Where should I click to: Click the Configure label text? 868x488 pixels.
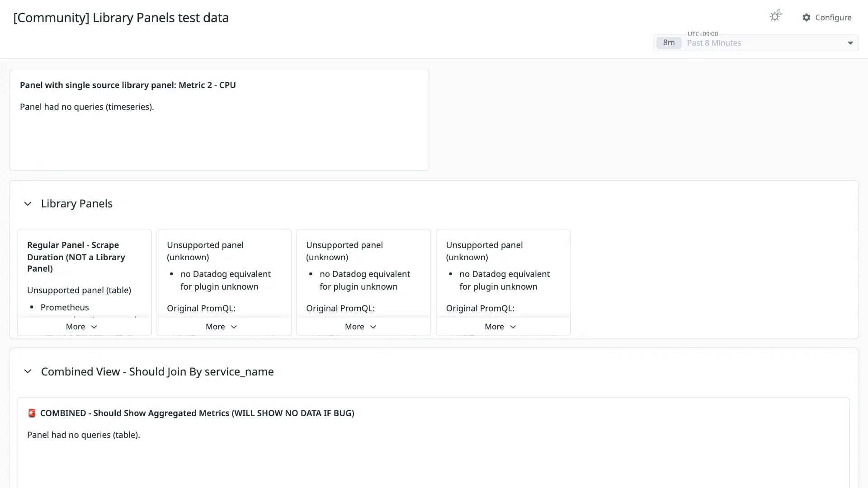[833, 18]
